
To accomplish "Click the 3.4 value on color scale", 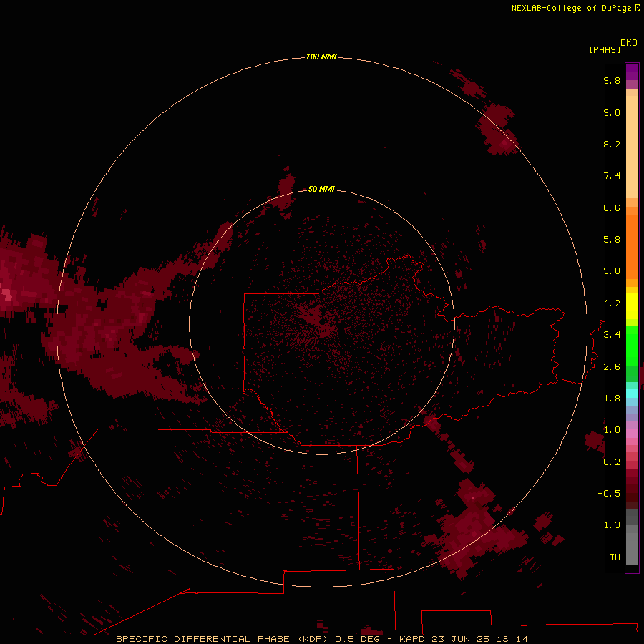I will point(612,335).
